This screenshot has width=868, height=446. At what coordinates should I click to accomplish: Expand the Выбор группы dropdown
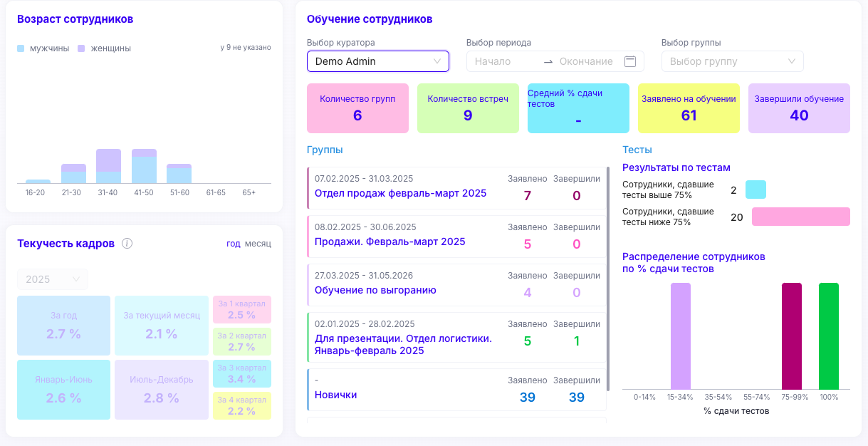tap(732, 61)
